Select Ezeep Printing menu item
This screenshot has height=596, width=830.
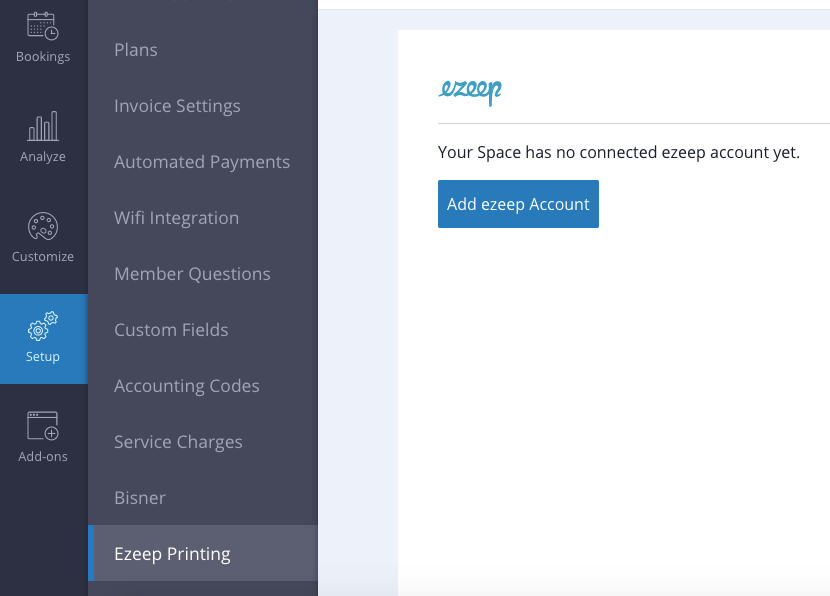coord(203,553)
